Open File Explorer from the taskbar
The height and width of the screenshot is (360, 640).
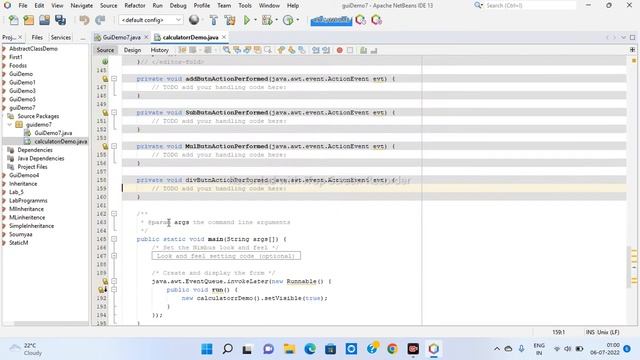(x=289, y=349)
